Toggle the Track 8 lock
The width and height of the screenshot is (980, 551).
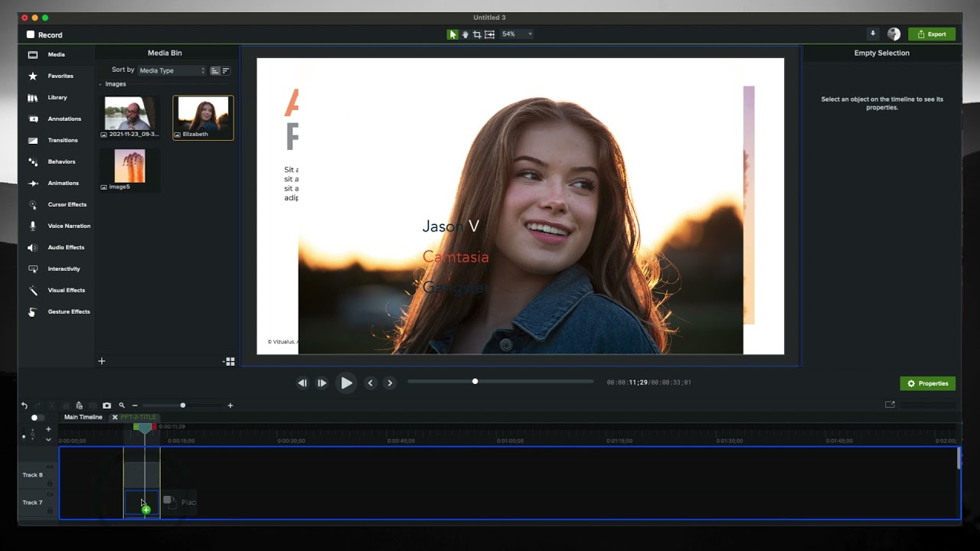50,483
